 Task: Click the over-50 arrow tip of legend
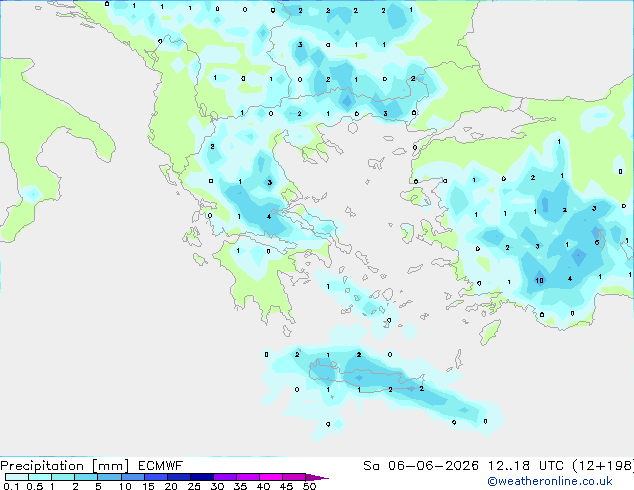(317, 477)
